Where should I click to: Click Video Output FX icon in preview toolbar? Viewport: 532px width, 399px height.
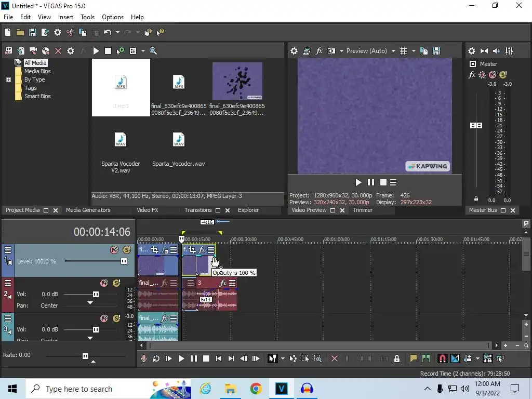pos(319,51)
